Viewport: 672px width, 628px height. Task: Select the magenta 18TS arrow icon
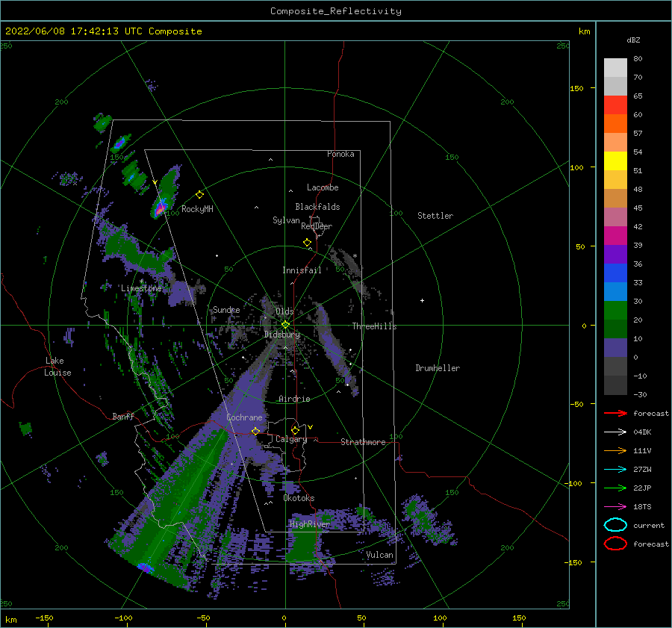(x=615, y=507)
